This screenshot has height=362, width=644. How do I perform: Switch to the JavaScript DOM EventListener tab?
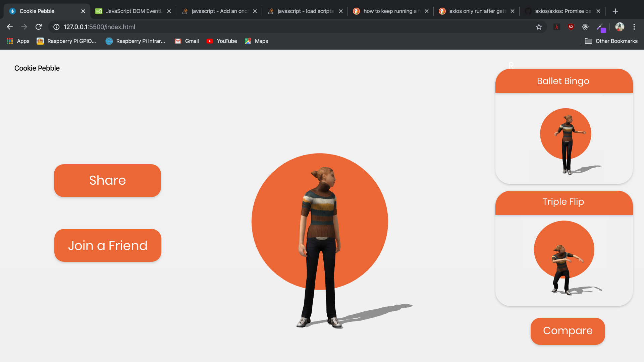[x=133, y=11]
